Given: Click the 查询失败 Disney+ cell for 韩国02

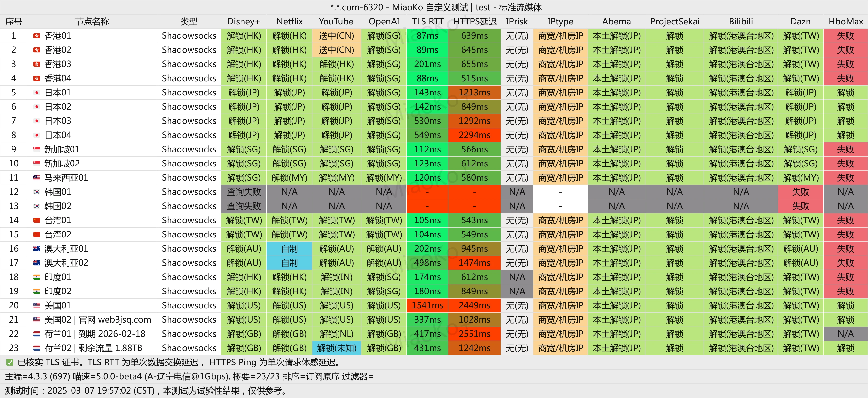Looking at the screenshot, I should coord(244,206).
